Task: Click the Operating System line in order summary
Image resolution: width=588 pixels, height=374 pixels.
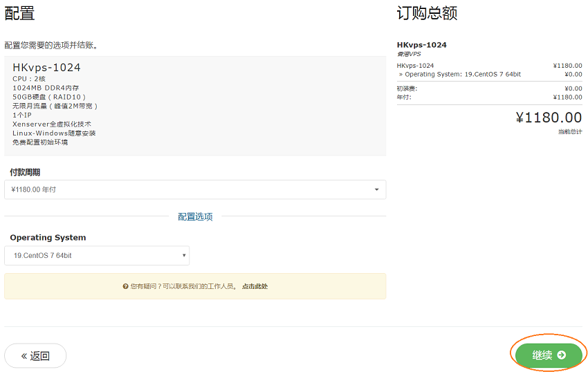Action: (x=461, y=74)
